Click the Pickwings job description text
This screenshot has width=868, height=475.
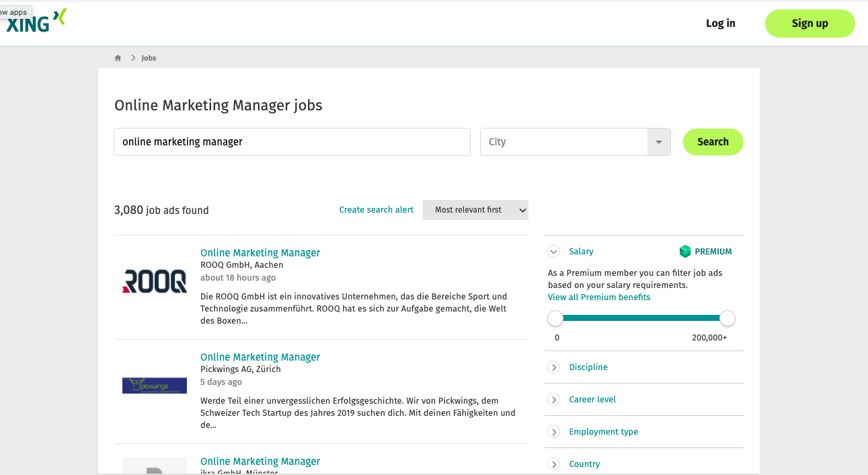coord(358,413)
